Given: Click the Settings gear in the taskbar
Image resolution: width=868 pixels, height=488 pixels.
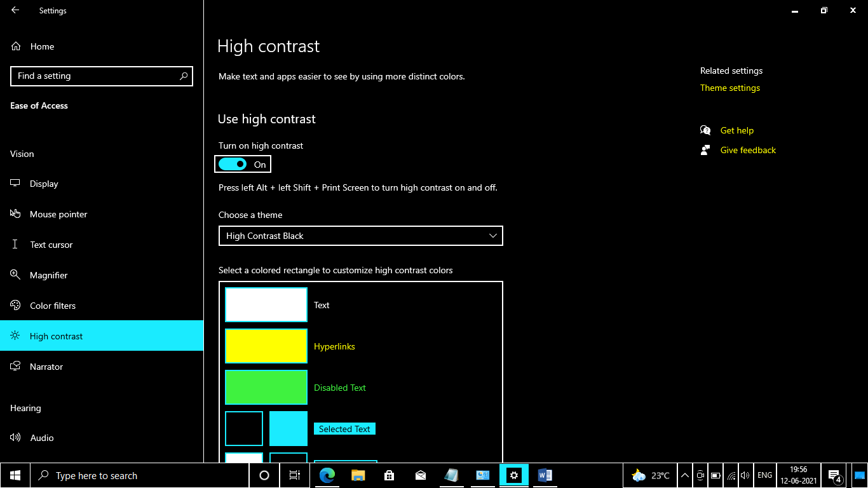Looking at the screenshot, I should [x=514, y=475].
